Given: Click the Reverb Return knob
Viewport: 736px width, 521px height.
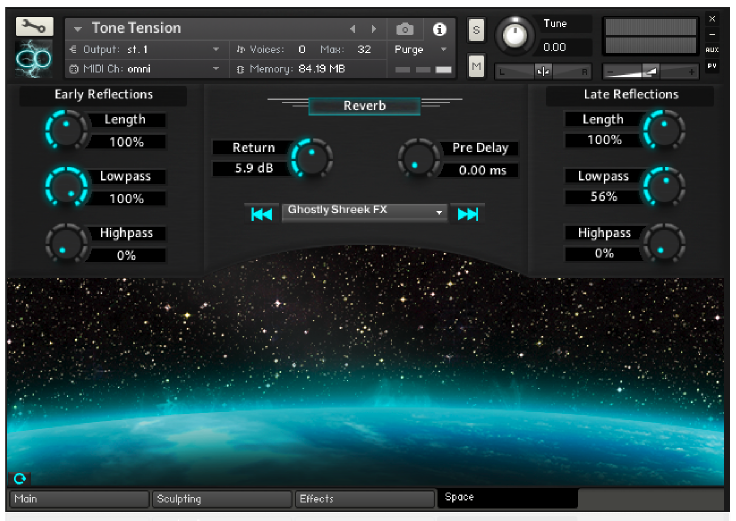Looking at the screenshot, I should pyautogui.click(x=310, y=158).
